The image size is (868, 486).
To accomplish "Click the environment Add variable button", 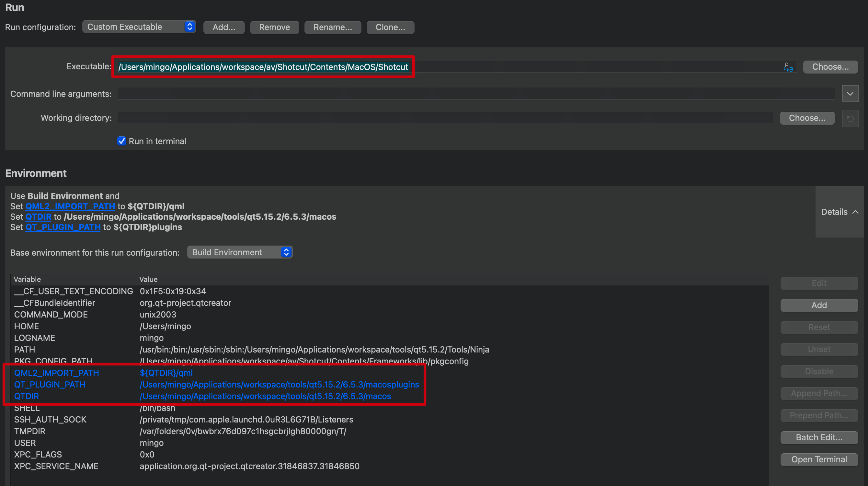I will [819, 305].
